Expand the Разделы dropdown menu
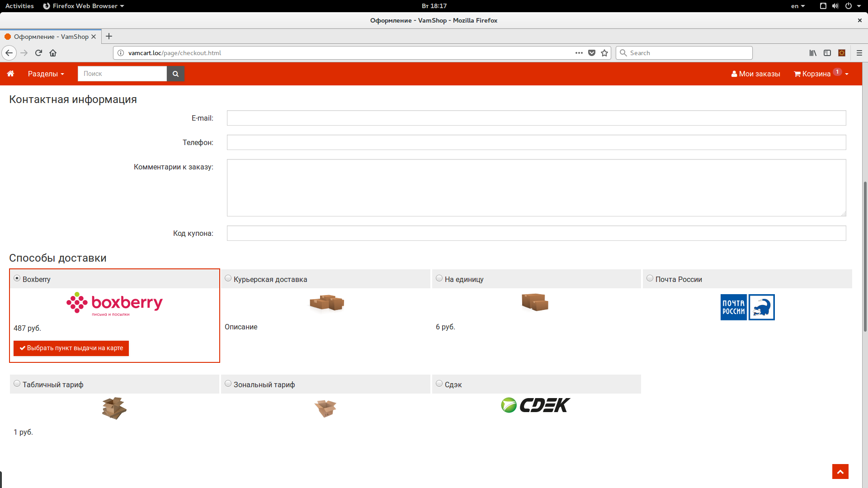 click(x=46, y=74)
